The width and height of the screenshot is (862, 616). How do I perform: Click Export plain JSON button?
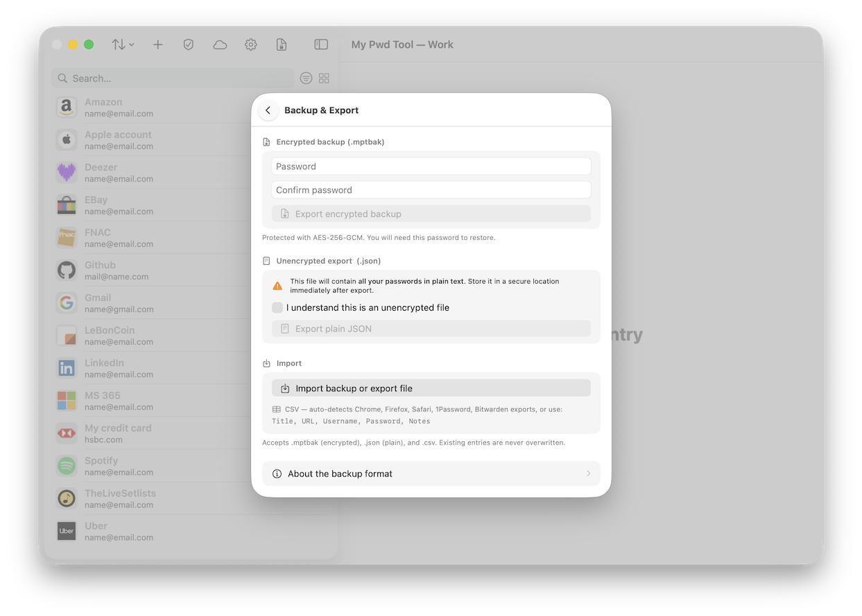click(431, 329)
